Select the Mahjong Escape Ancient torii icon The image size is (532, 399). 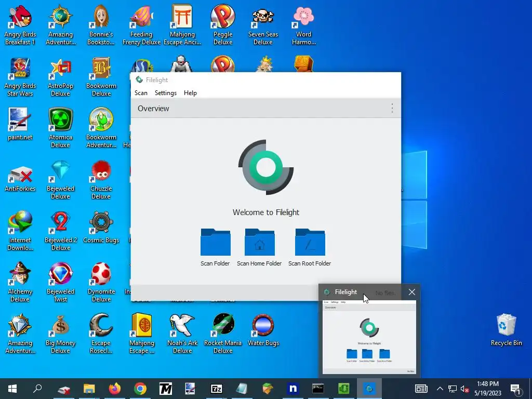[182, 25]
